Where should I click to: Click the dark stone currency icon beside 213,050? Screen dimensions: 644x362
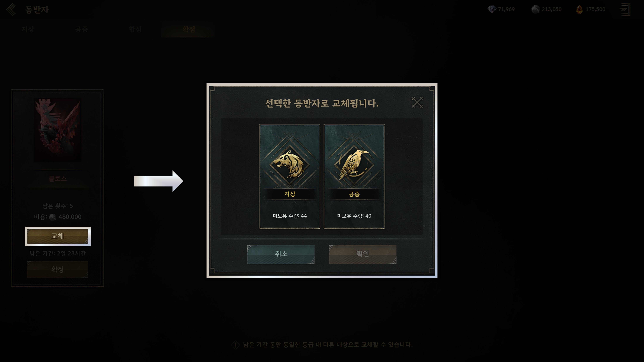tap(536, 10)
